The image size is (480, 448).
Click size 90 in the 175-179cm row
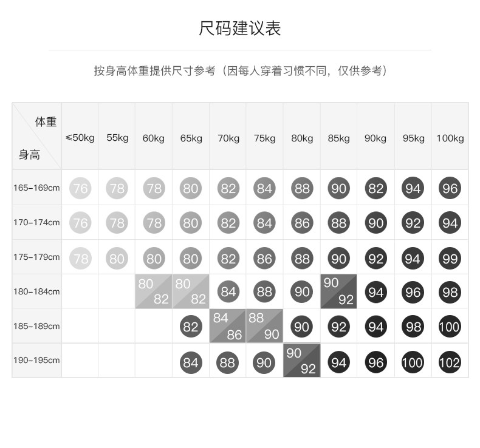(339, 259)
